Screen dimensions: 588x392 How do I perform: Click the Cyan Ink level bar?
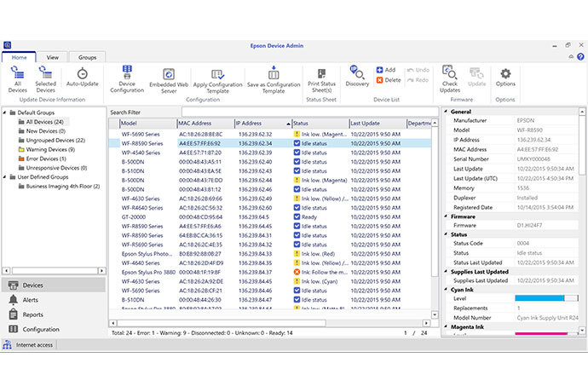[x=546, y=298]
